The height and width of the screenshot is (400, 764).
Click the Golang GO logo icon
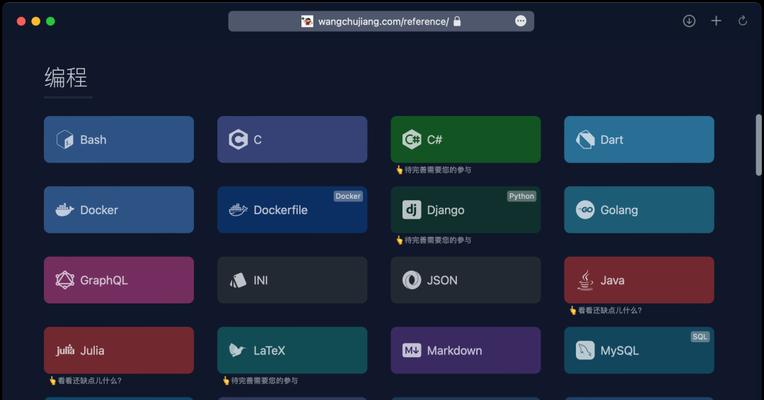pos(585,210)
